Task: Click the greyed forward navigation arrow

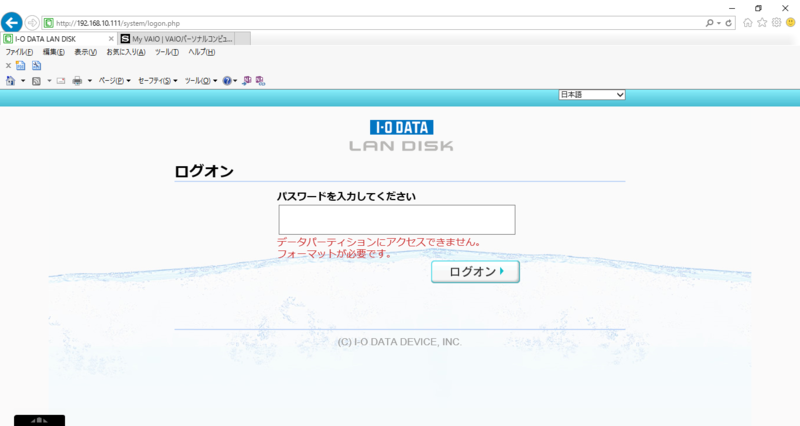Action: (32, 22)
